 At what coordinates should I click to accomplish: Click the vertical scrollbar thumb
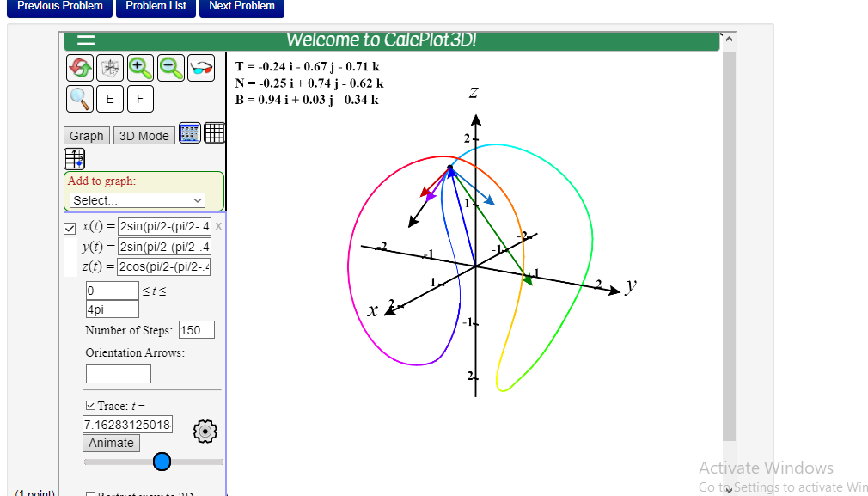point(729,247)
